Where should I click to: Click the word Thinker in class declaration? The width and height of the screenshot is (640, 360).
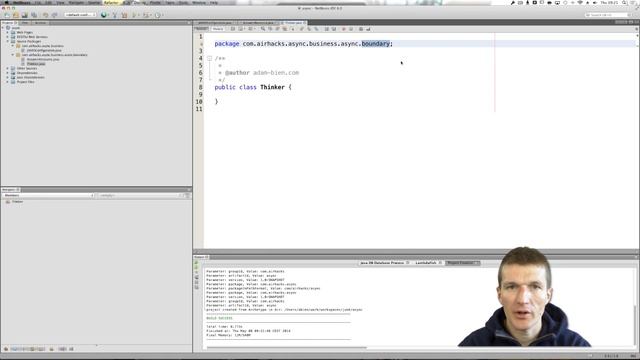pyautogui.click(x=272, y=87)
